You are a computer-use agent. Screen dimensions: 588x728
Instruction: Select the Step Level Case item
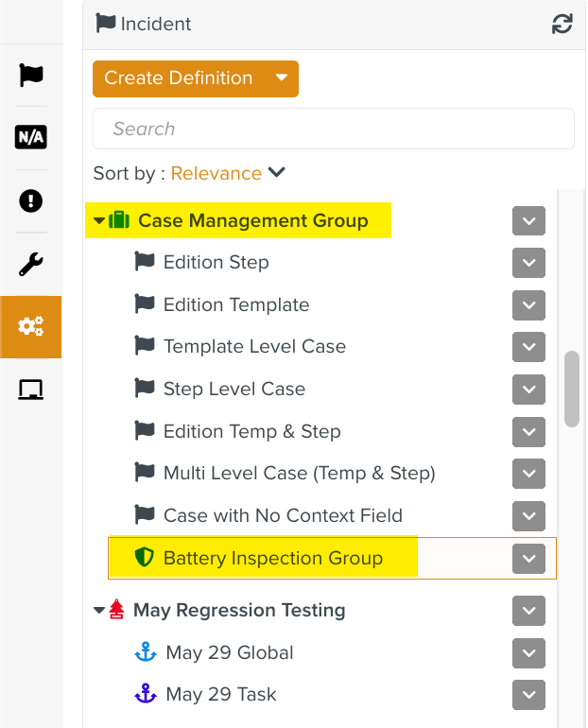point(233,389)
